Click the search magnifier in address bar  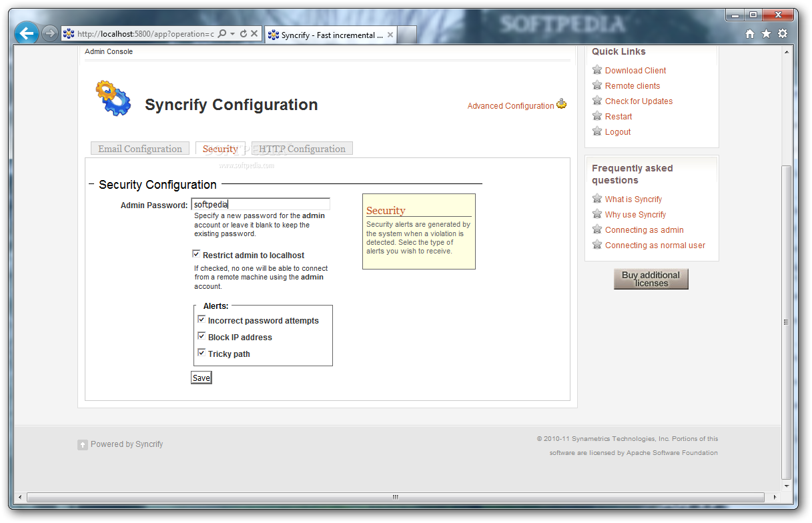pyautogui.click(x=222, y=33)
